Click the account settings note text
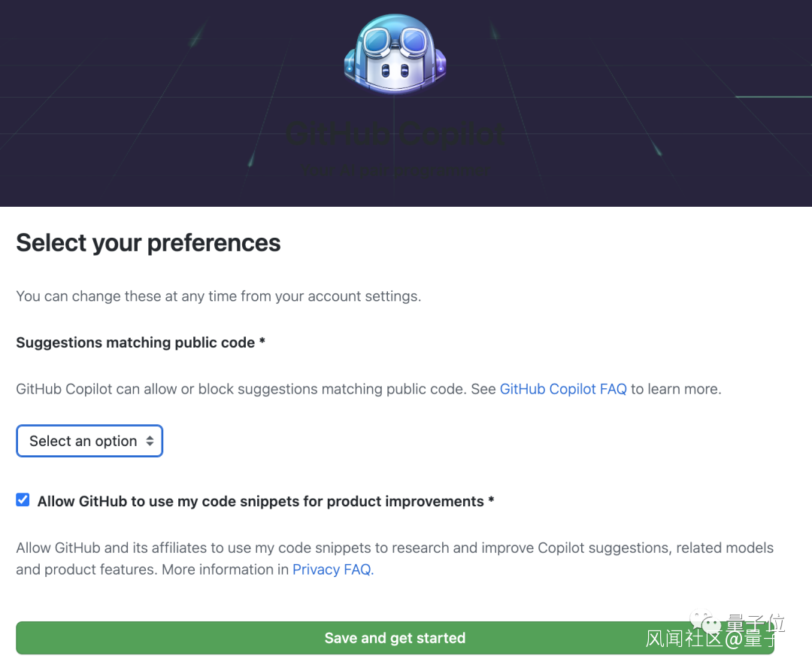812x659 pixels. [218, 296]
